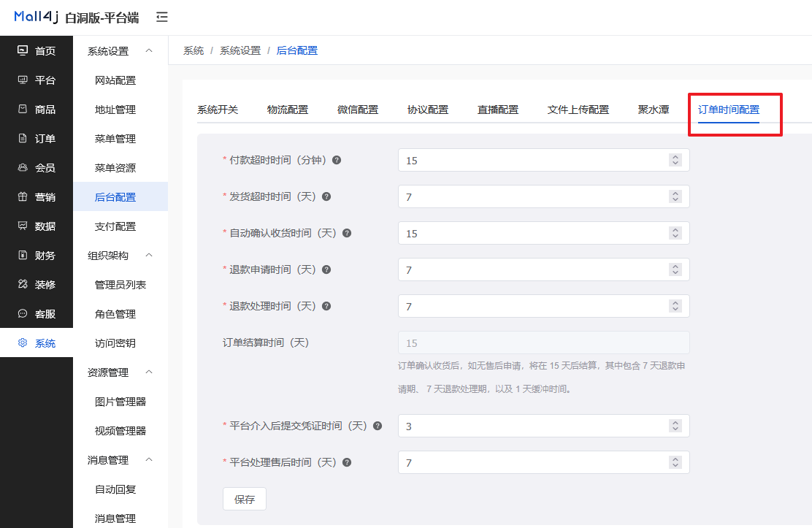Focus the 平台处理售后时间 input field
The width and height of the screenshot is (812, 528).
click(x=544, y=462)
